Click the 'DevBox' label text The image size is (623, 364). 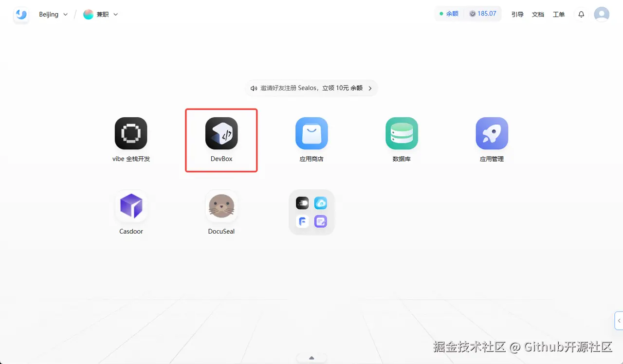[221, 159]
